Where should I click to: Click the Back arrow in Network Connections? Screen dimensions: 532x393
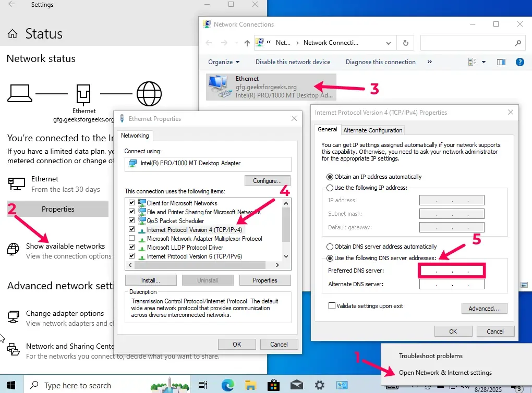[209, 43]
